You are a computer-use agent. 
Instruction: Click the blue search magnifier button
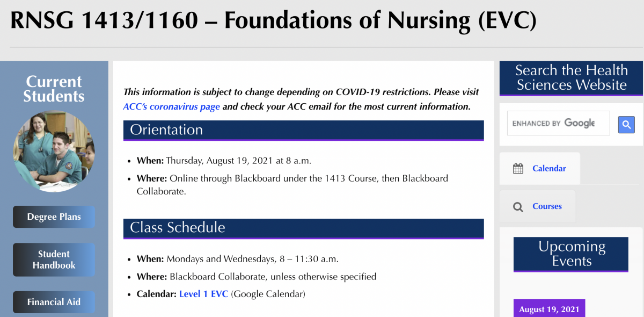pyautogui.click(x=626, y=125)
